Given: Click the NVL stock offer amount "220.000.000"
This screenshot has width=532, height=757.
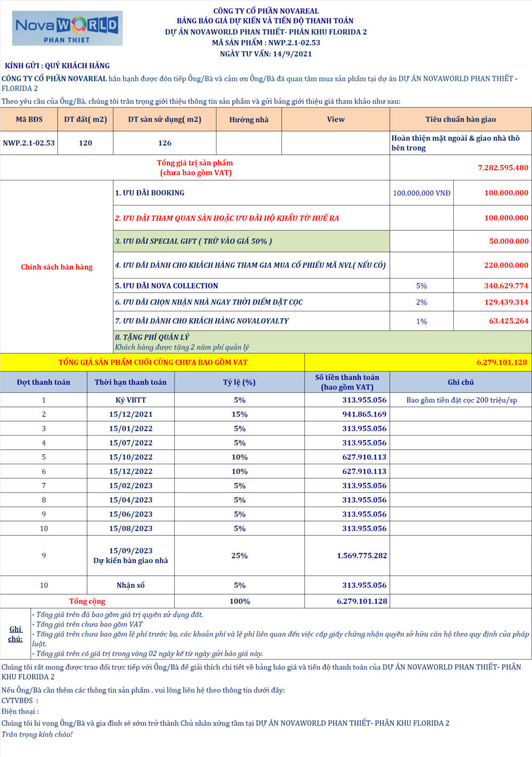Looking at the screenshot, I should click(506, 265).
